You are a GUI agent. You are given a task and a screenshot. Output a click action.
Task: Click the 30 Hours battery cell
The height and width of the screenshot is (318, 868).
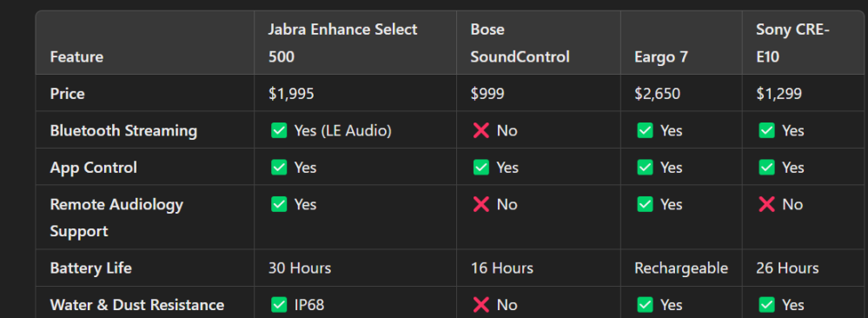coord(354,268)
